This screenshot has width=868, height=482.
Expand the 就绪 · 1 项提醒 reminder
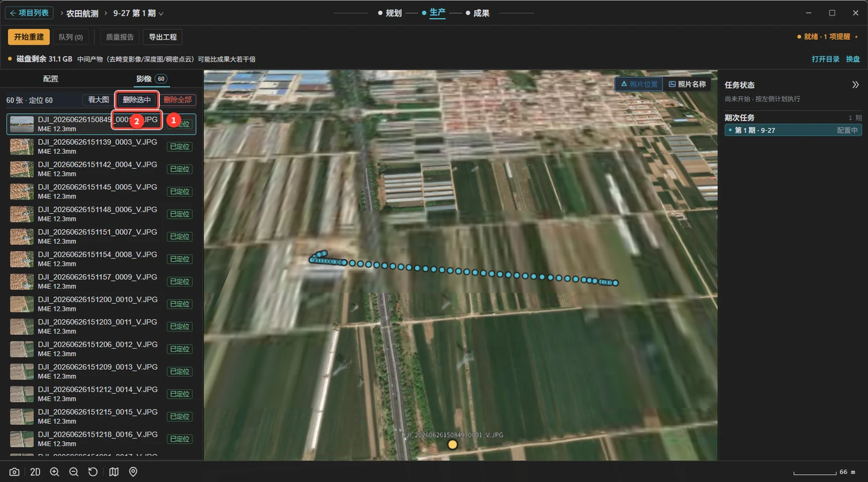coord(827,37)
